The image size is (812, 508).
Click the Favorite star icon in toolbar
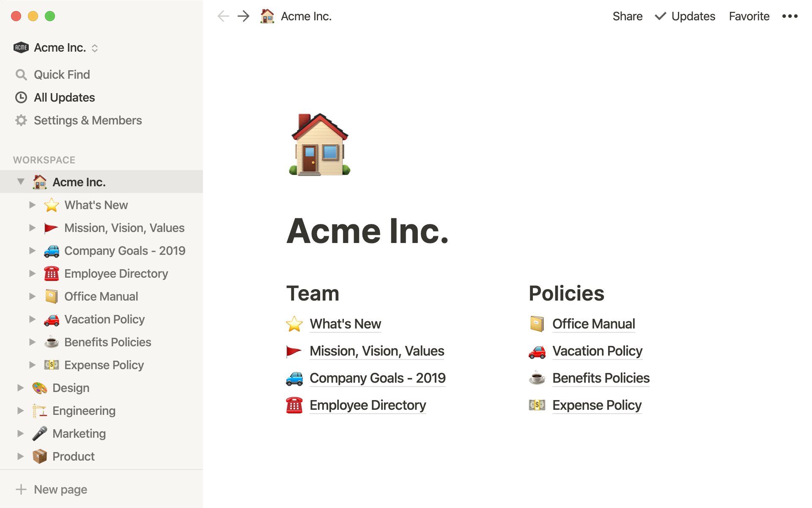click(x=748, y=17)
